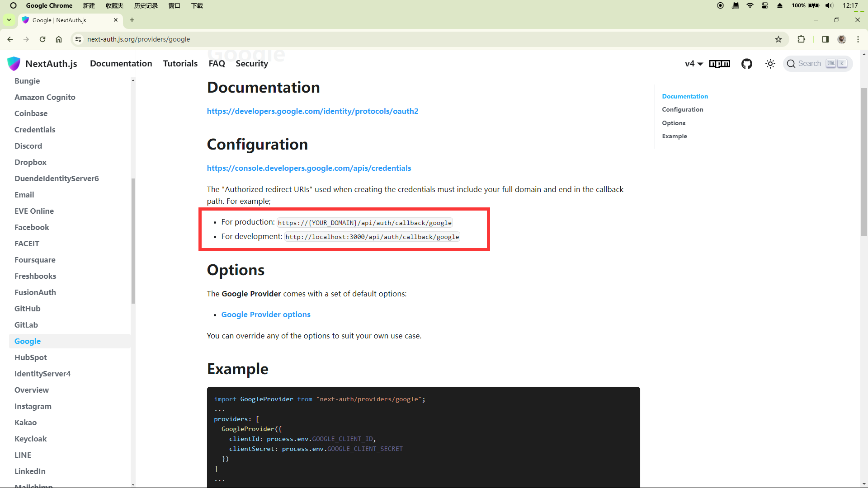
Task: Select HubSpot provider in sidebar
Action: tap(30, 357)
